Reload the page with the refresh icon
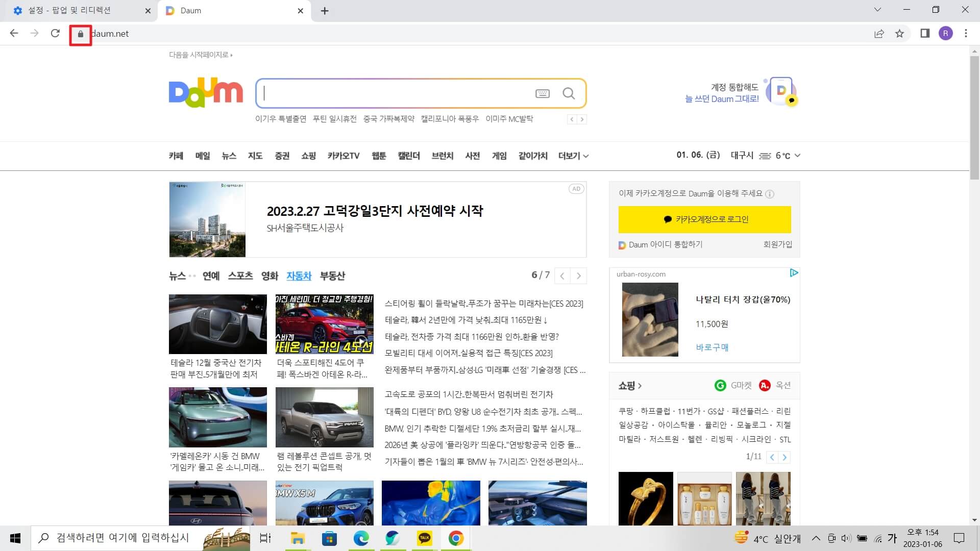Viewport: 980px width, 551px height. coord(56,33)
